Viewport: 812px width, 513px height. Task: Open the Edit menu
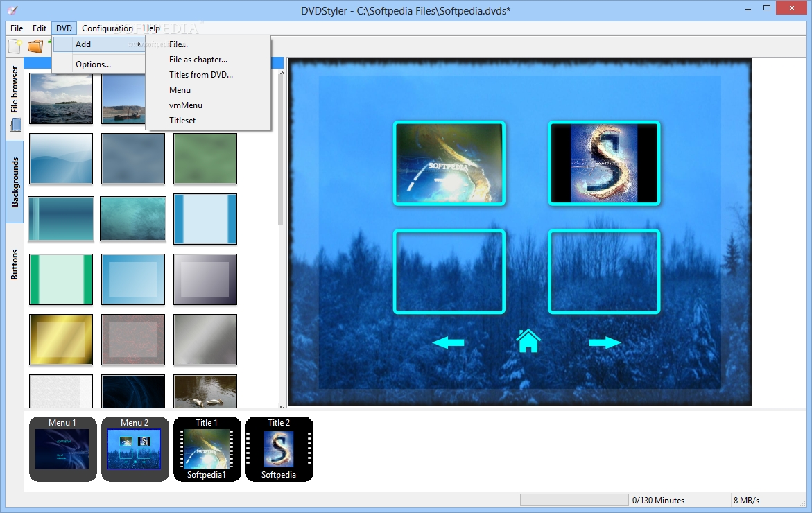(x=40, y=28)
